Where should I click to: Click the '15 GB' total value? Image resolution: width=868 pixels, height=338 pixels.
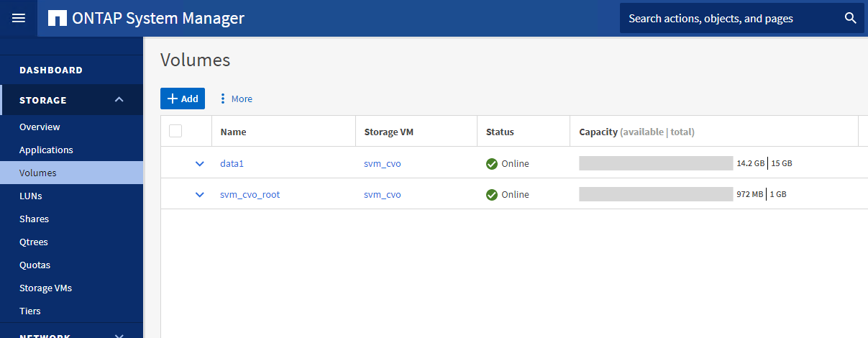[x=782, y=164]
